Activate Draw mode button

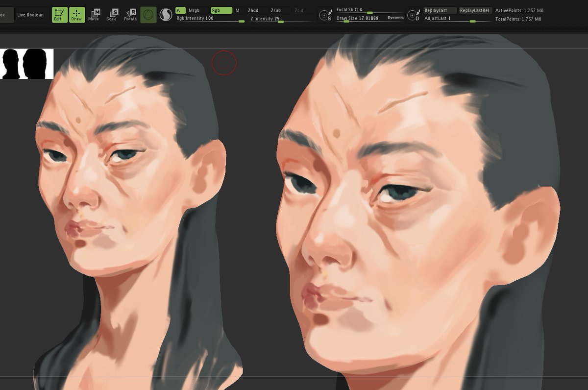(77, 15)
